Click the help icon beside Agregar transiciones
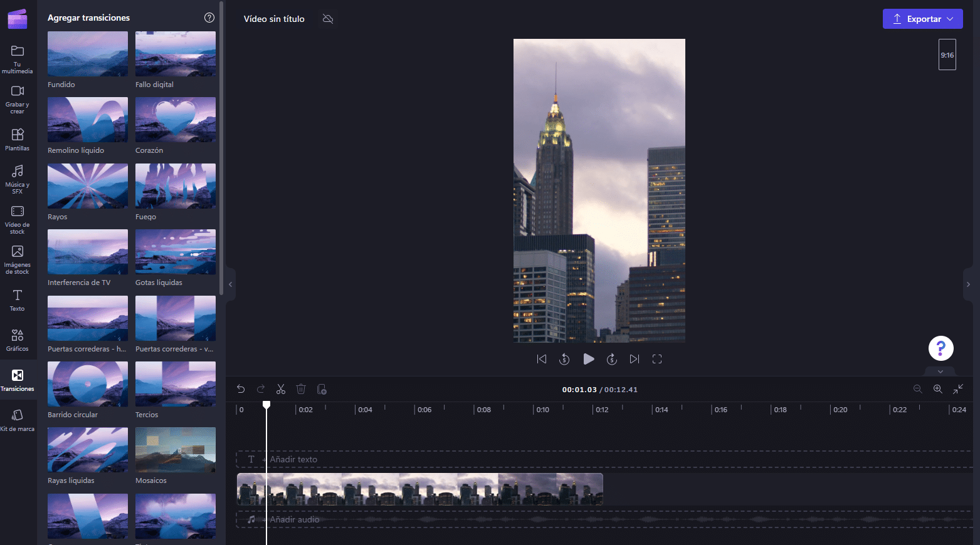 coord(209,18)
